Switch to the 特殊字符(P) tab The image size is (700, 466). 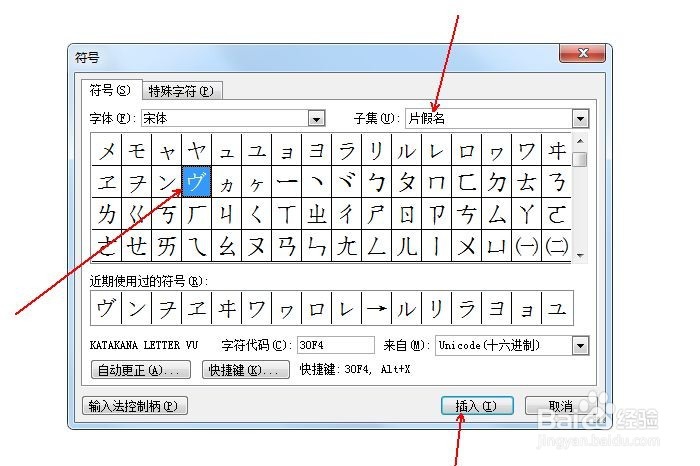pos(182,91)
